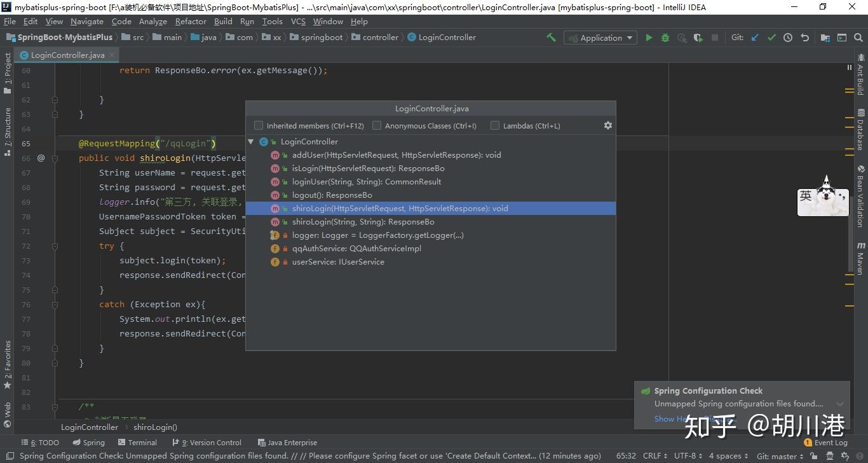Open the Event Log button

(x=826, y=443)
